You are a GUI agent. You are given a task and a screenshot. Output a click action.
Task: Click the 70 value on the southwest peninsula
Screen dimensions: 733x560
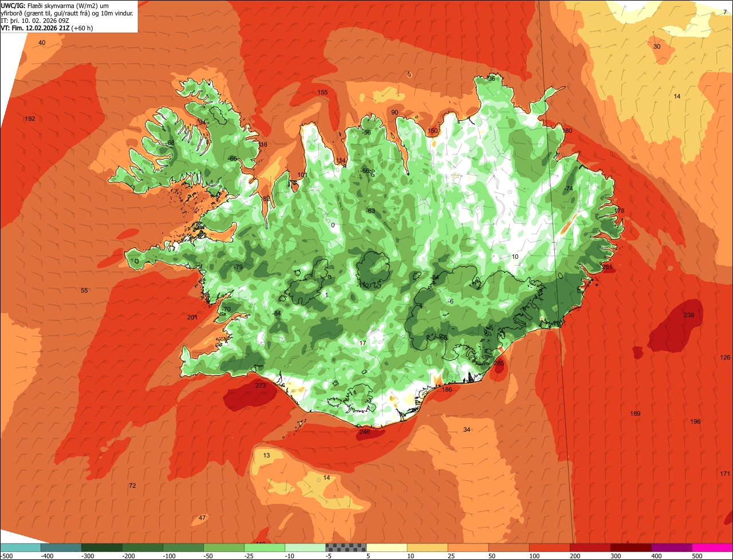227,309
